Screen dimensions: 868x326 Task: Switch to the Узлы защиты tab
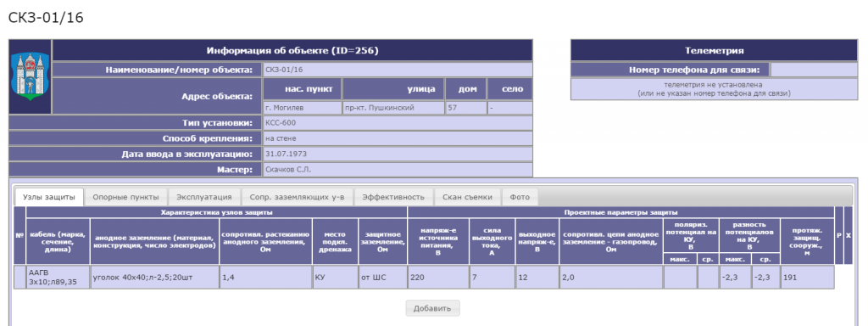click(49, 197)
